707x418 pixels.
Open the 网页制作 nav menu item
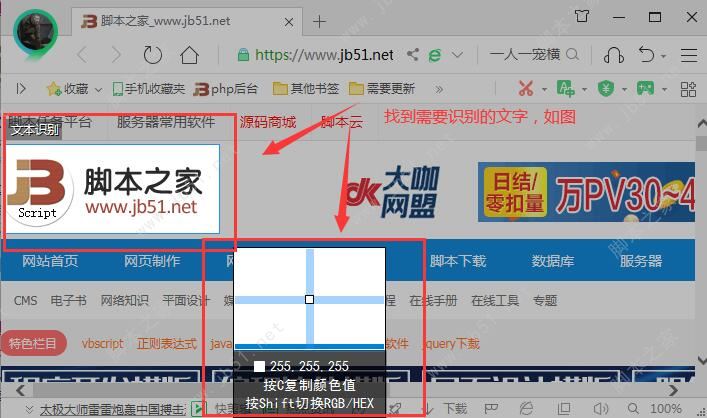(x=152, y=261)
